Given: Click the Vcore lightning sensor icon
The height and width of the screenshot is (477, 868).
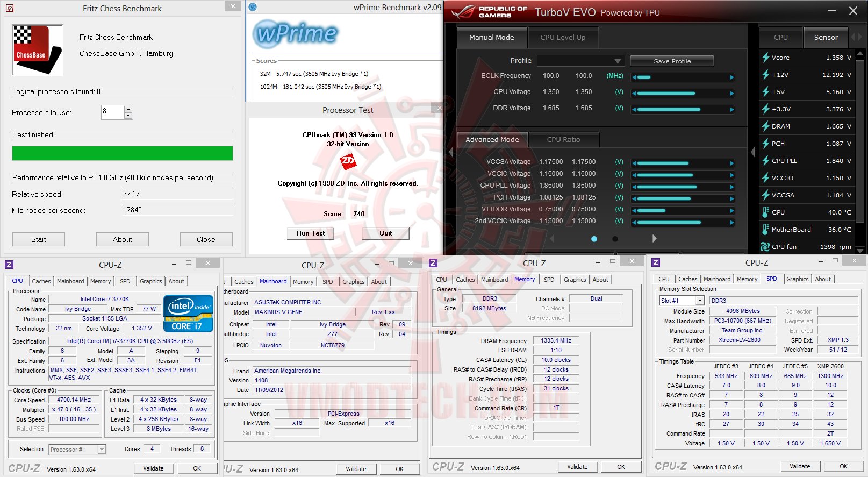Looking at the screenshot, I should (765, 58).
